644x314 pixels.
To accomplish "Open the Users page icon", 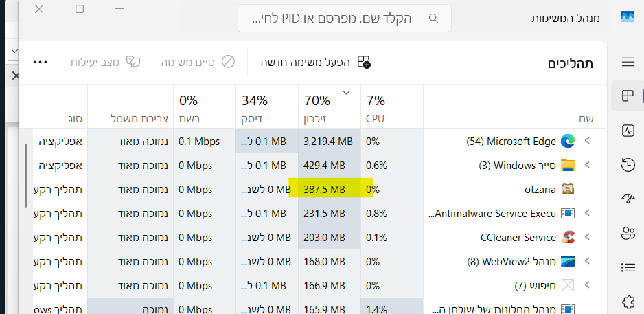I will click(x=628, y=234).
